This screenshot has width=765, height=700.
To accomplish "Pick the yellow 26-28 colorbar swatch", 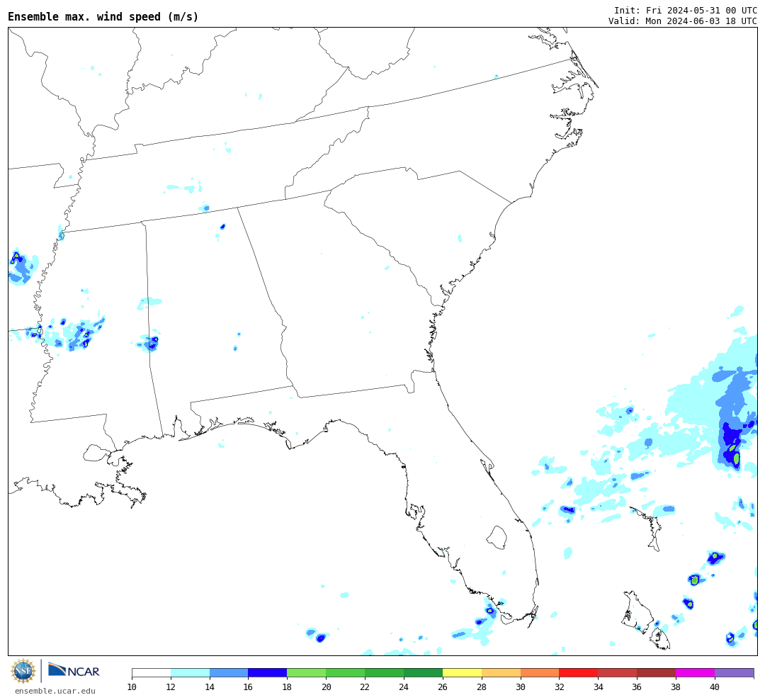I will [462, 672].
